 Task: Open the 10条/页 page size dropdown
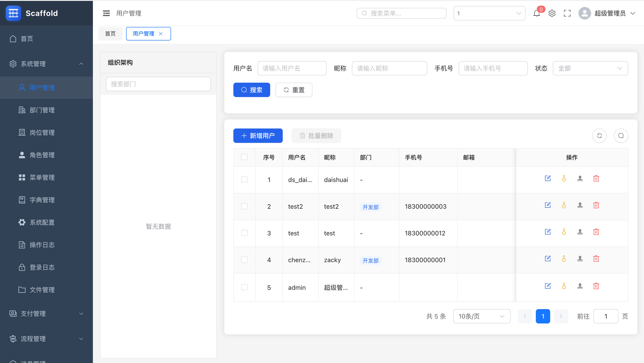pyautogui.click(x=482, y=316)
